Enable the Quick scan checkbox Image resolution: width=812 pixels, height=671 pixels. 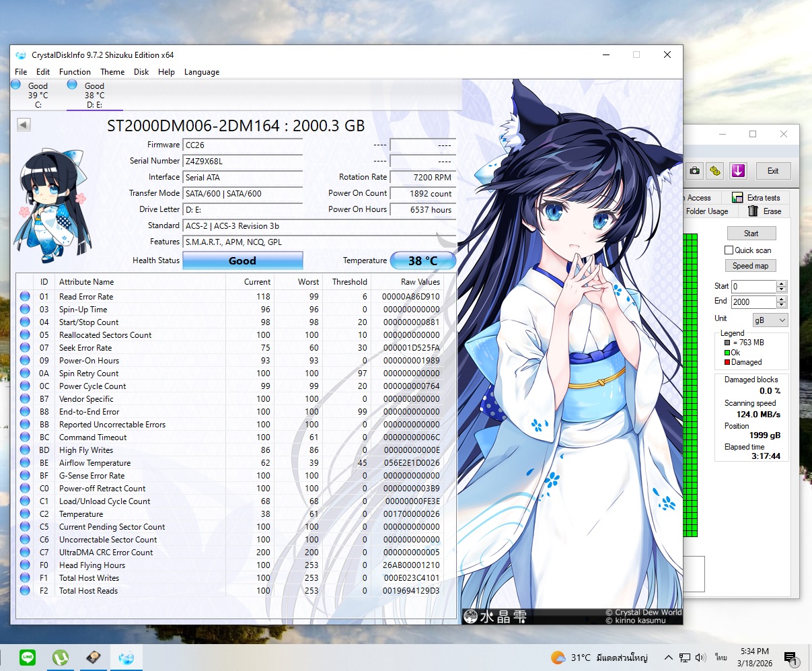click(729, 250)
